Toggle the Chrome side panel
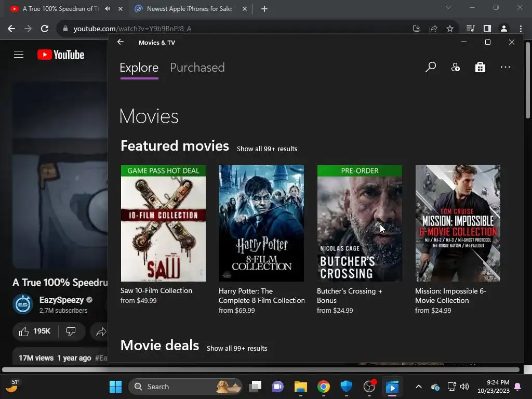This screenshot has width=532, height=399. tap(487, 29)
